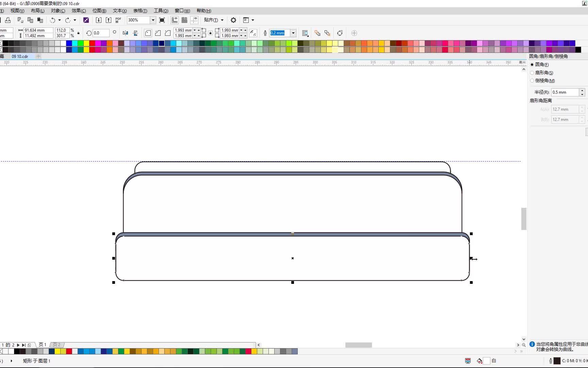Click Convert to curves icon
The image size is (588, 368).
340,33
